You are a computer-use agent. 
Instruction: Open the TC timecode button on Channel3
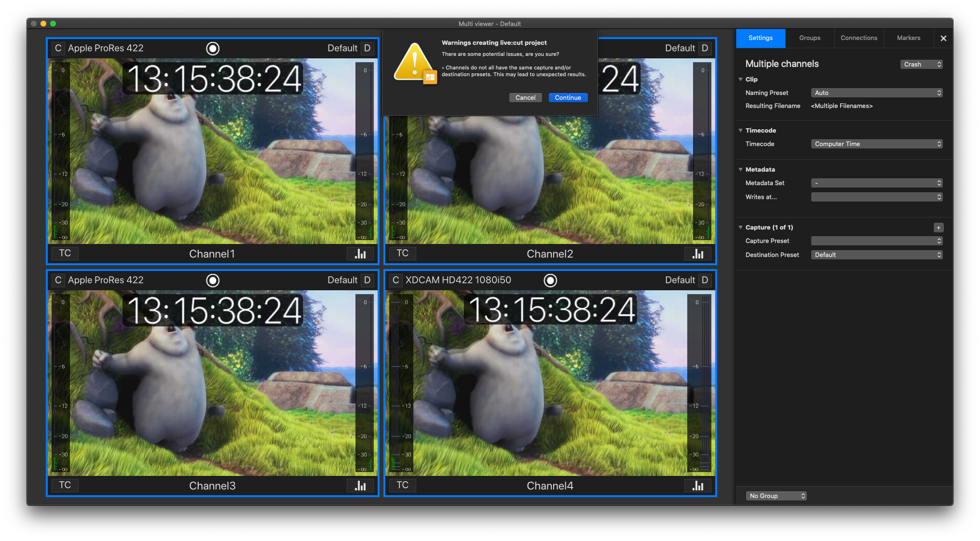coord(65,486)
